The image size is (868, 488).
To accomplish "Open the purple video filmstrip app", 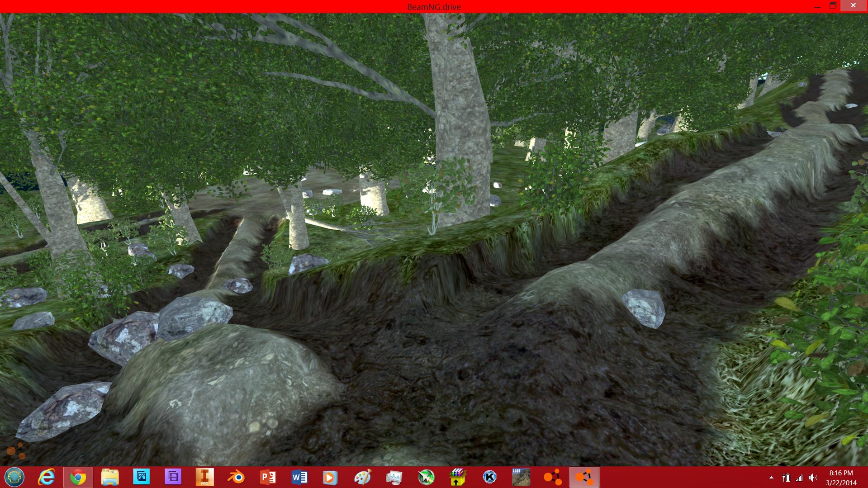I will [173, 477].
